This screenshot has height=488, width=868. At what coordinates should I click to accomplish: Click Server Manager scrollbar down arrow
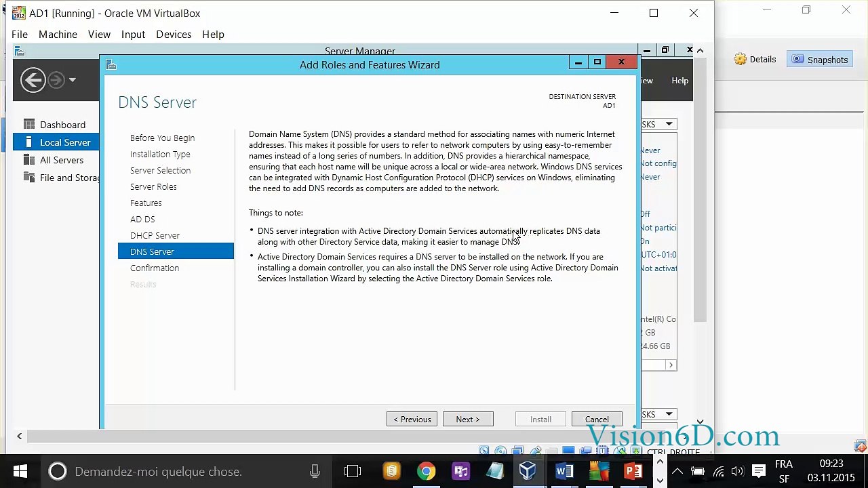[x=700, y=422]
